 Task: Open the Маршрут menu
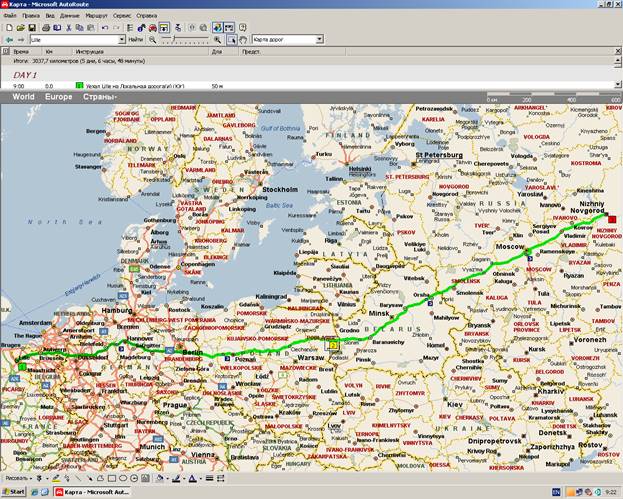[x=96, y=16]
